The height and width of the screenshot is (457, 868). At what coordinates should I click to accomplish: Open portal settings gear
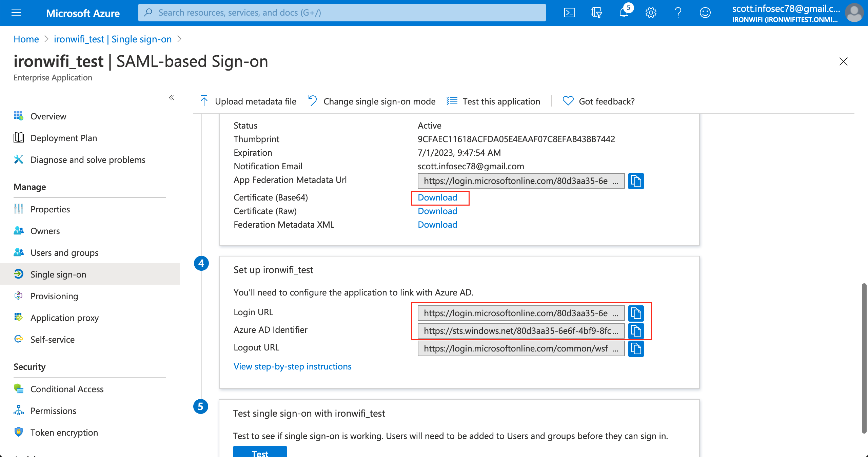(651, 13)
